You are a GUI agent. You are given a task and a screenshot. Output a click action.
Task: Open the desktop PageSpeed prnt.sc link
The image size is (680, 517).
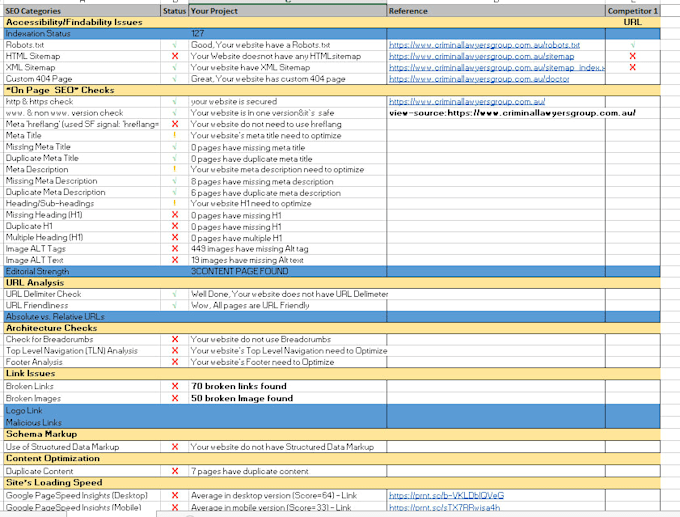pos(446,495)
